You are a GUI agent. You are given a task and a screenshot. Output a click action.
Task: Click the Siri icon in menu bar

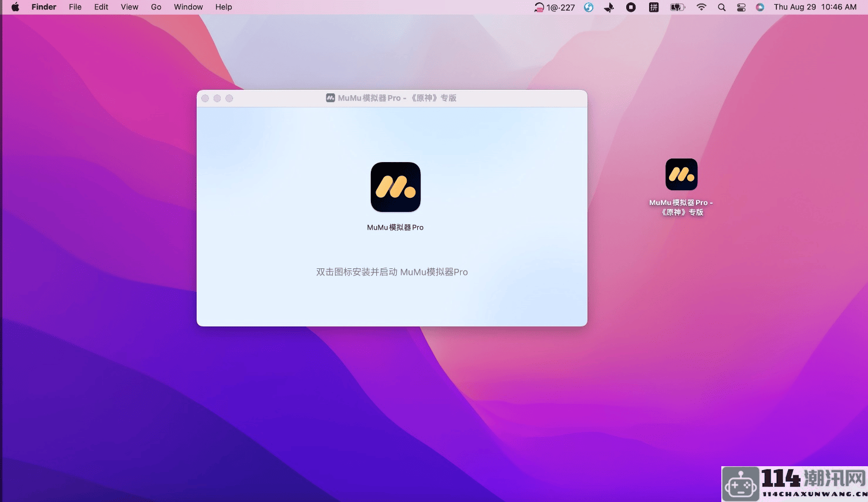pos(760,7)
